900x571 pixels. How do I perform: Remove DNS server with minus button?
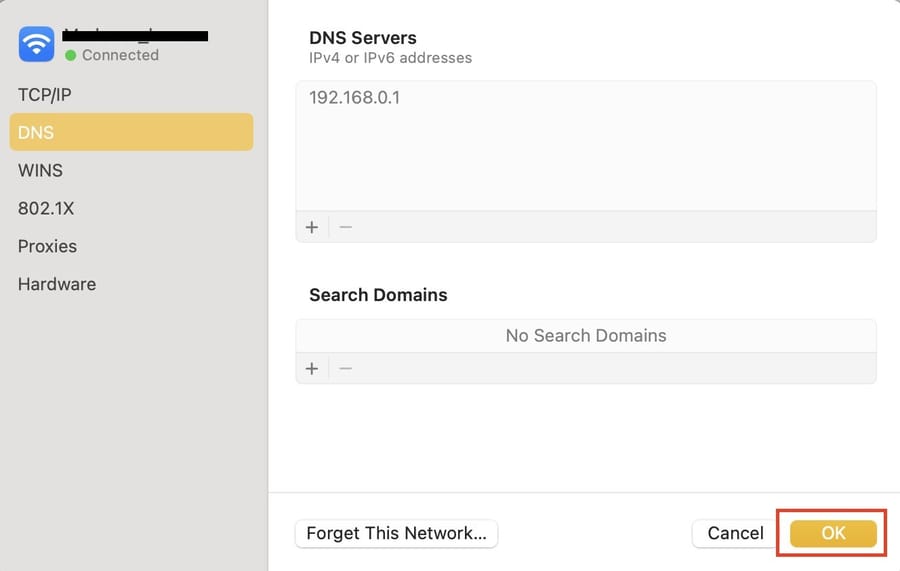tap(346, 227)
